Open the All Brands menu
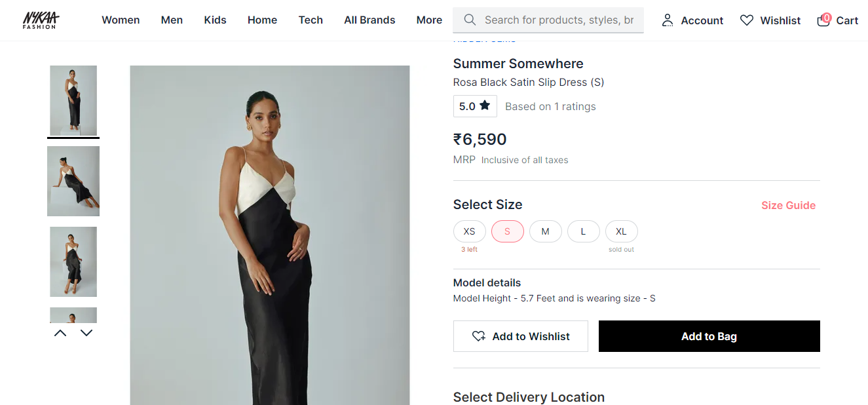868x405 pixels. coord(369,20)
